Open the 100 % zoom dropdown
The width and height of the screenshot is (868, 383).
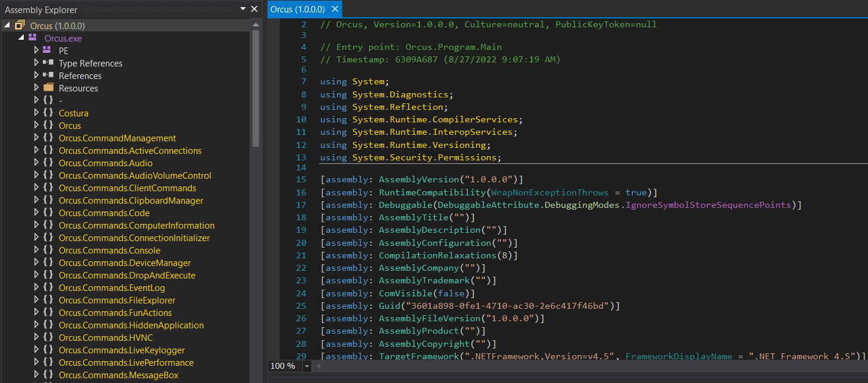pyautogui.click(x=307, y=366)
